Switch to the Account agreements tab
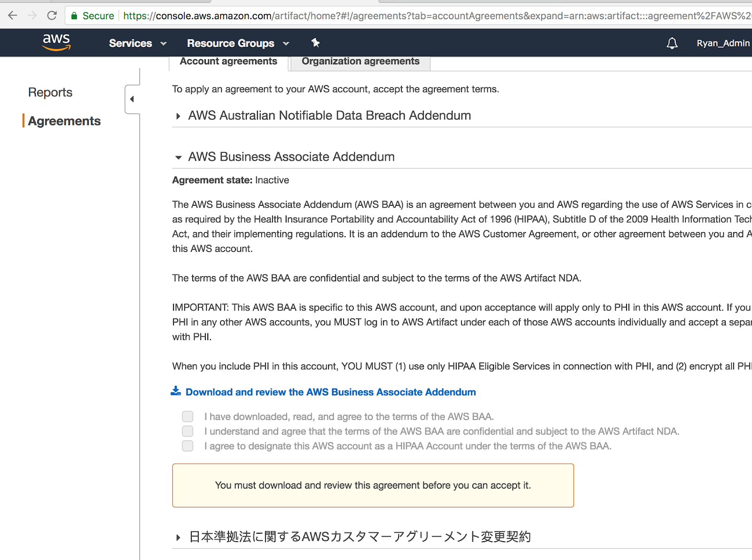Screen dimensions: 752x560 pyautogui.click(x=228, y=62)
